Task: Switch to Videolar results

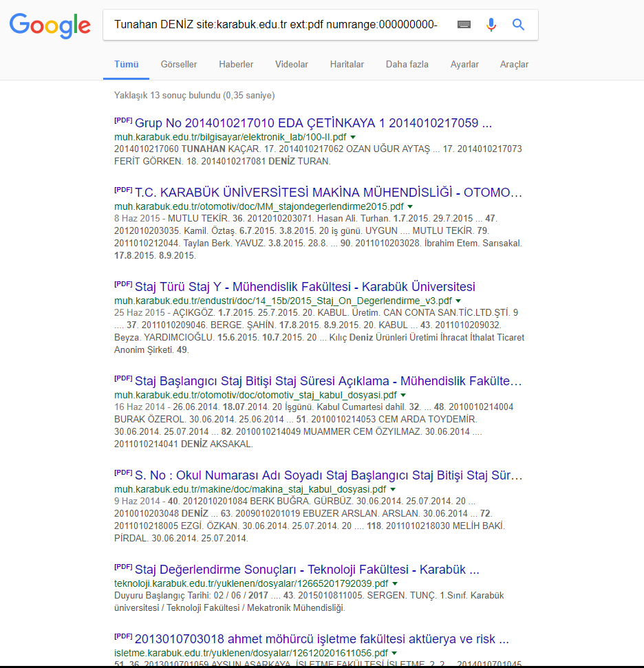Action: [x=292, y=65]
